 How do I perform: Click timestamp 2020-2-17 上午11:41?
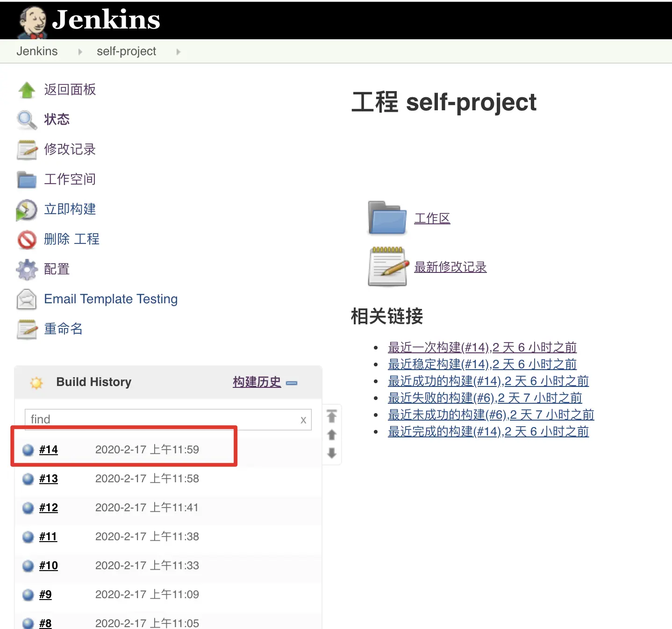pyautogui.click(x=147, y=507)
